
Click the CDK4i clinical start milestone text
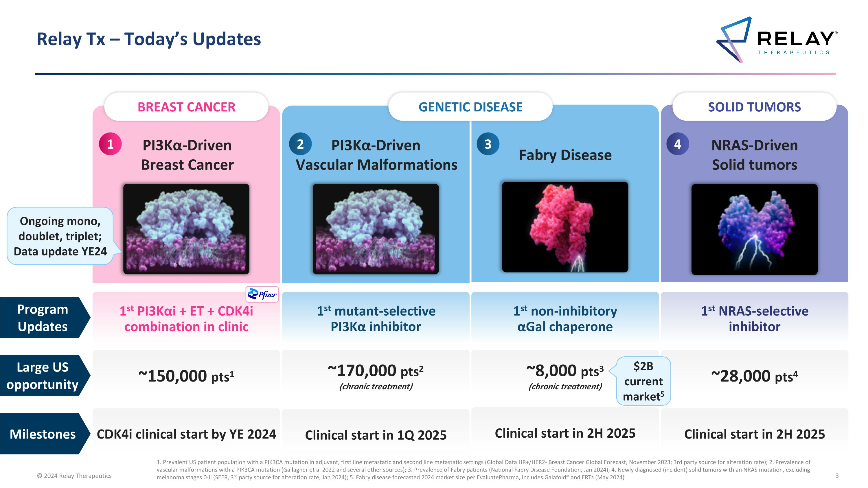[x=186, y=434]
